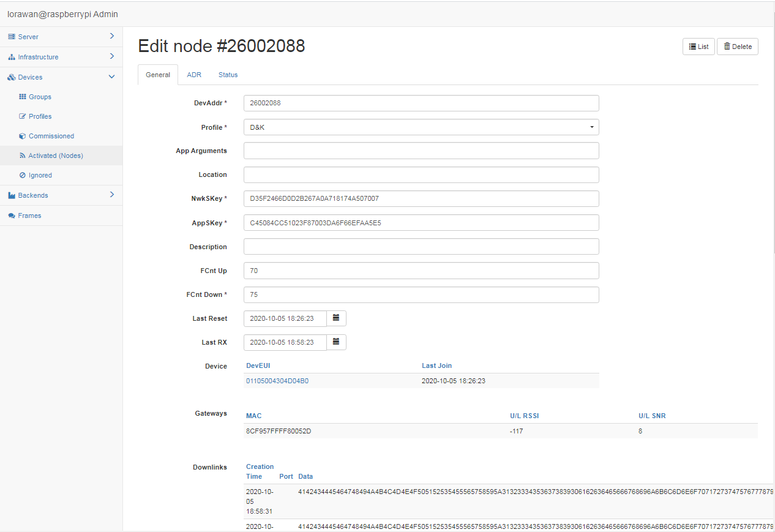Click the Downlinks Port column header
This screenshot has width=775, height=532.
pyautogui.click(x=286, y=476)
